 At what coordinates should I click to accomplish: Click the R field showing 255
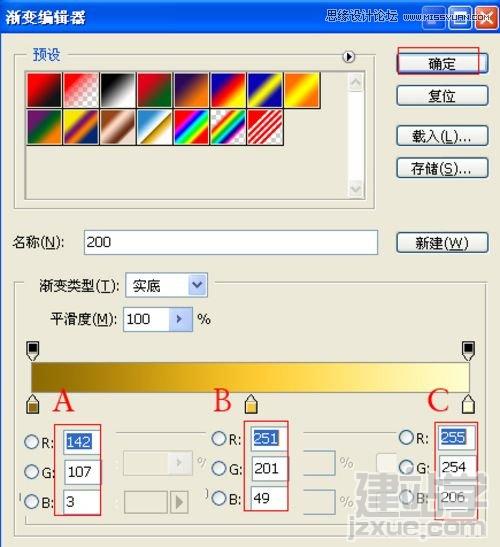pos(456,437)
